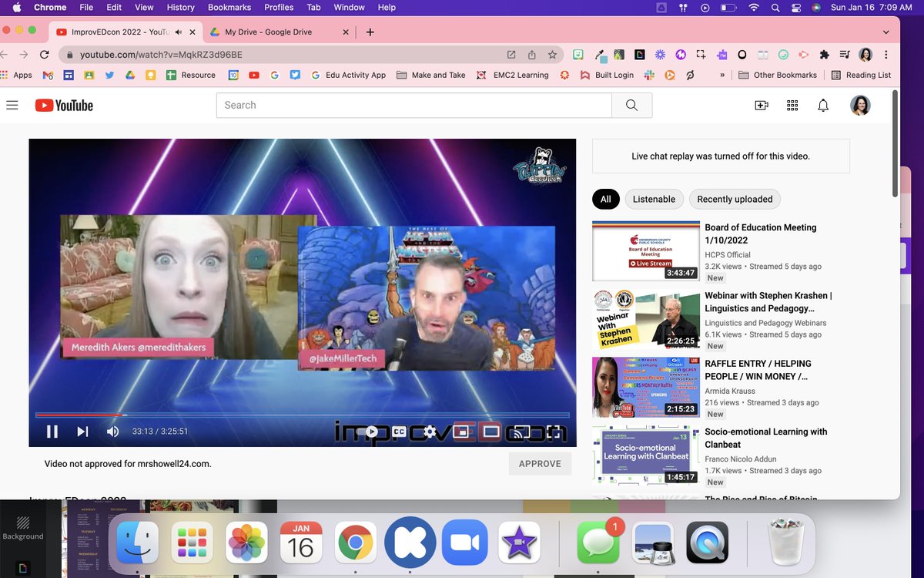924x578 pixels.
Task: Open the Make and Take bookmark folder
Action: pos(430,75)
